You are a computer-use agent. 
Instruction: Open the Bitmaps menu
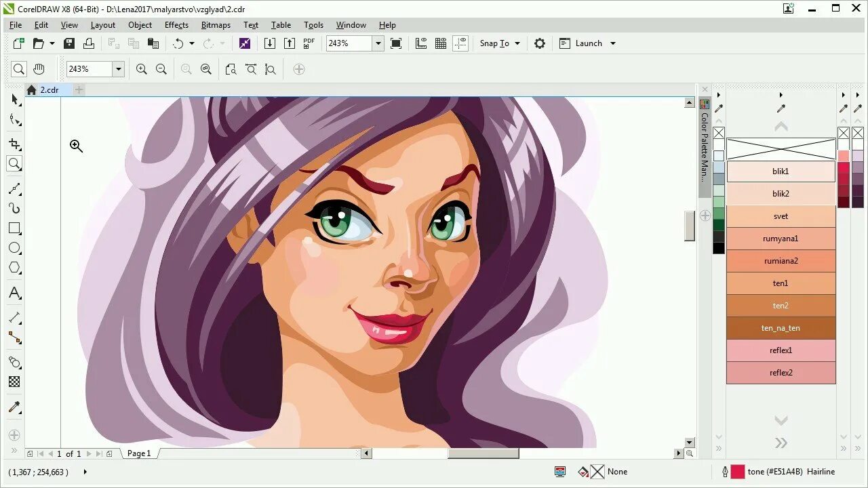point(216,25)
